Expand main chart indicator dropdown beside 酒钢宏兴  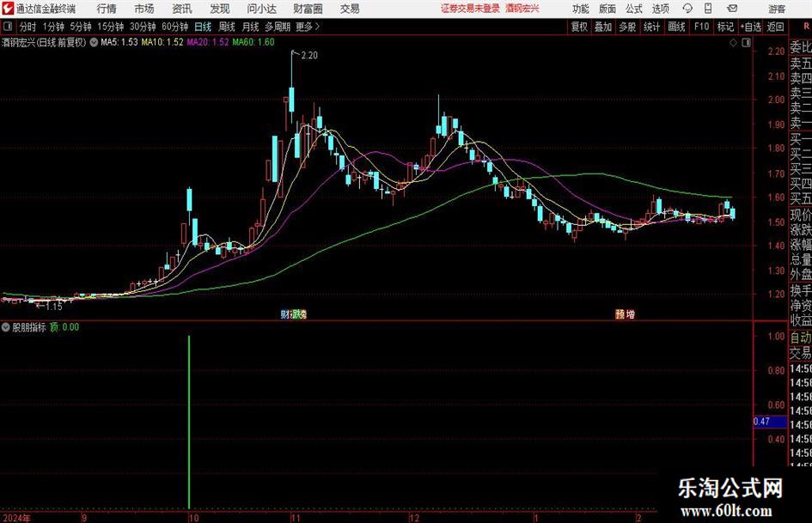coord(94,42)
